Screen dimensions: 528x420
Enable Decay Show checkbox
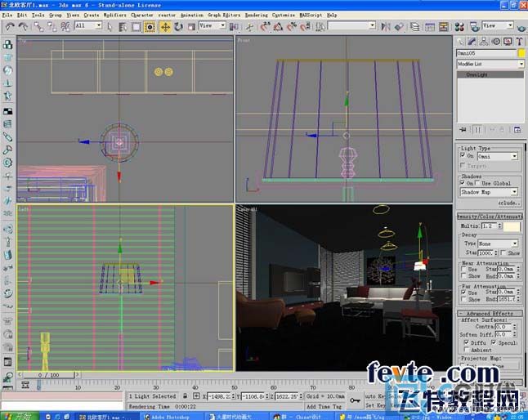[x=503, y=252]
